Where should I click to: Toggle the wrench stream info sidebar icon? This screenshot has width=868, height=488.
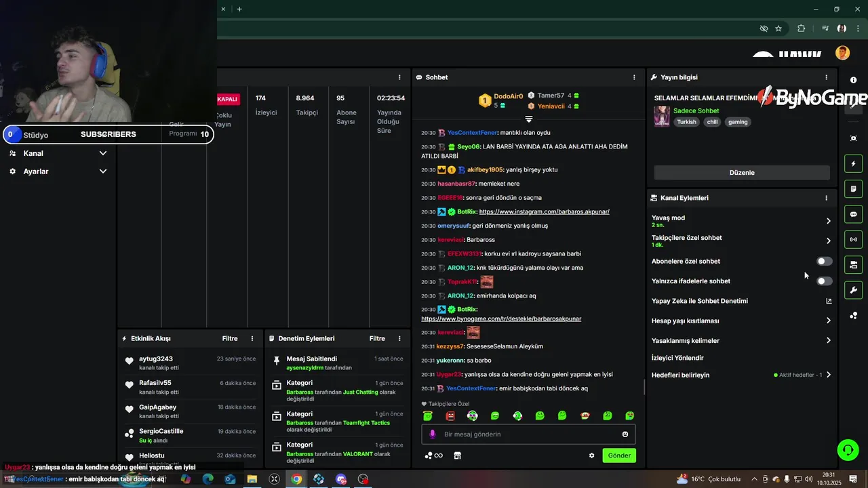pyautogui.click(x=853, y=290)
